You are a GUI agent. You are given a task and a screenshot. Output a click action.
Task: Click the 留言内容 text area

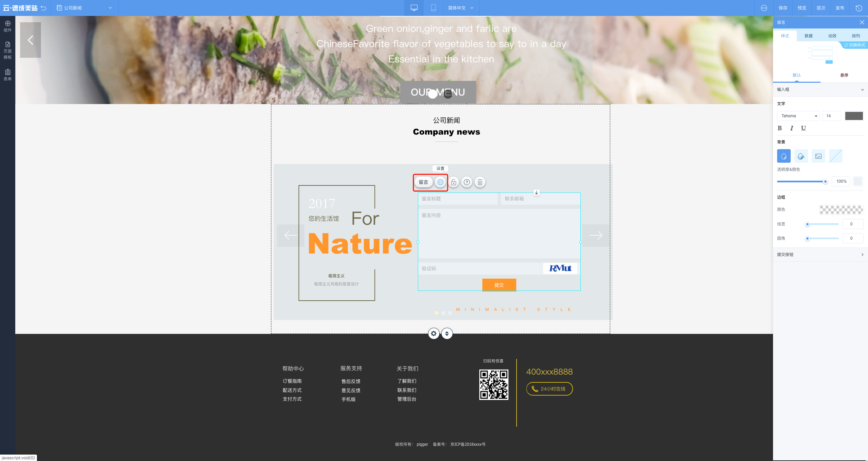coord(499,233)
